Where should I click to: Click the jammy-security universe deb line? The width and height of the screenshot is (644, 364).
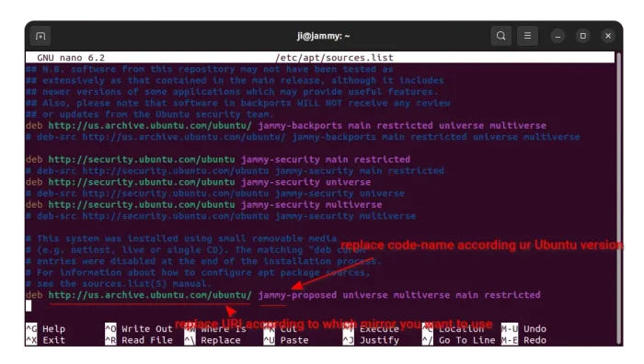198,182
